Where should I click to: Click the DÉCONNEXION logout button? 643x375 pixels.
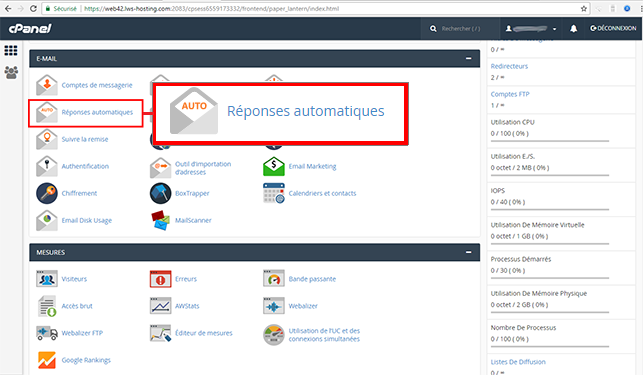[613, 28]
